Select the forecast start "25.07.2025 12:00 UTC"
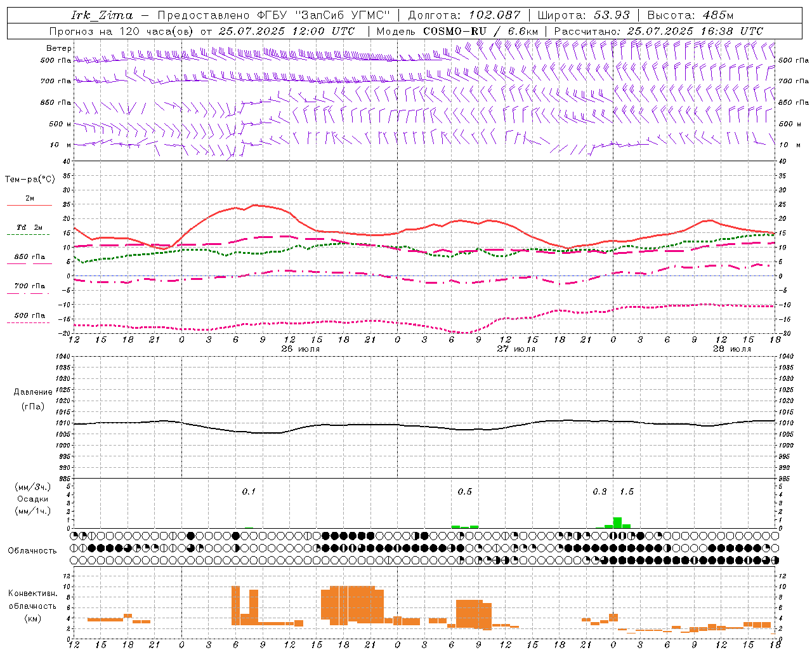The image size is (812, 650). coord(286,31)
